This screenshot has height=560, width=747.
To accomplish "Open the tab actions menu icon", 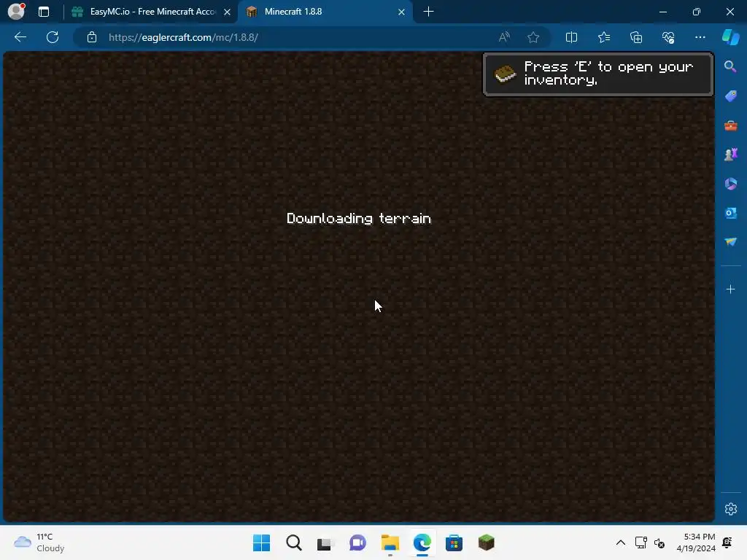I will (x=43, y=12).
